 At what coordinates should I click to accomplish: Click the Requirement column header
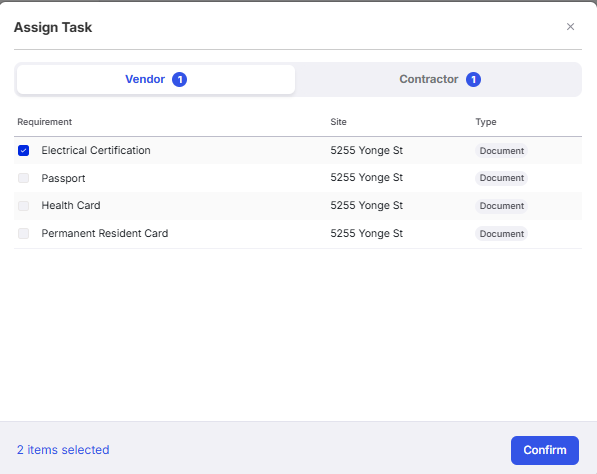coord(45,122)
